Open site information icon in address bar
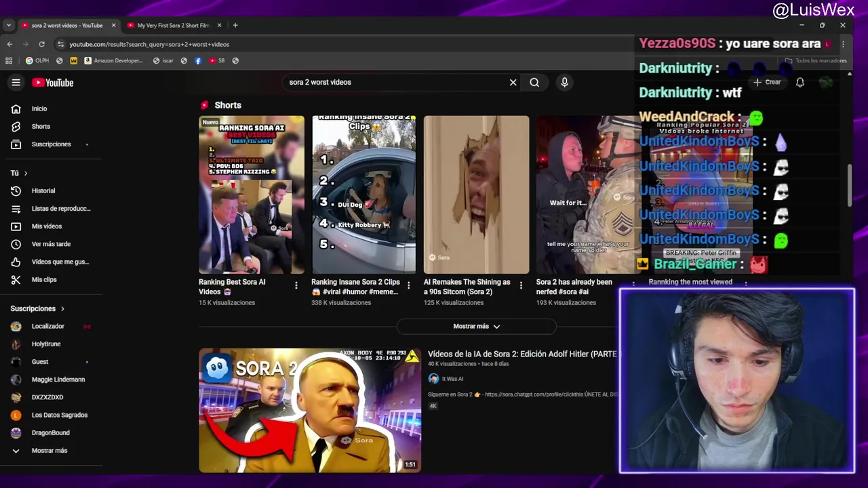 60,44
